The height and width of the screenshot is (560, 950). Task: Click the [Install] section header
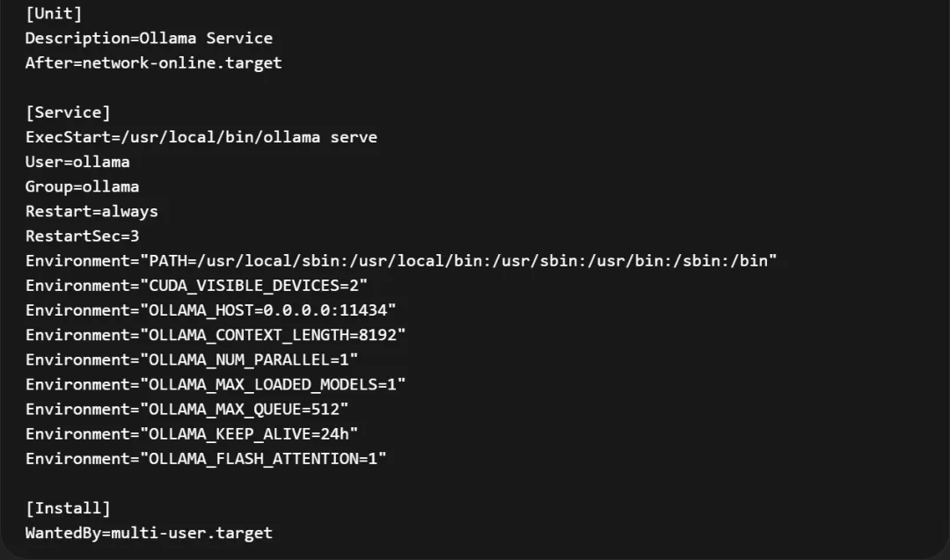pos(68,508)
